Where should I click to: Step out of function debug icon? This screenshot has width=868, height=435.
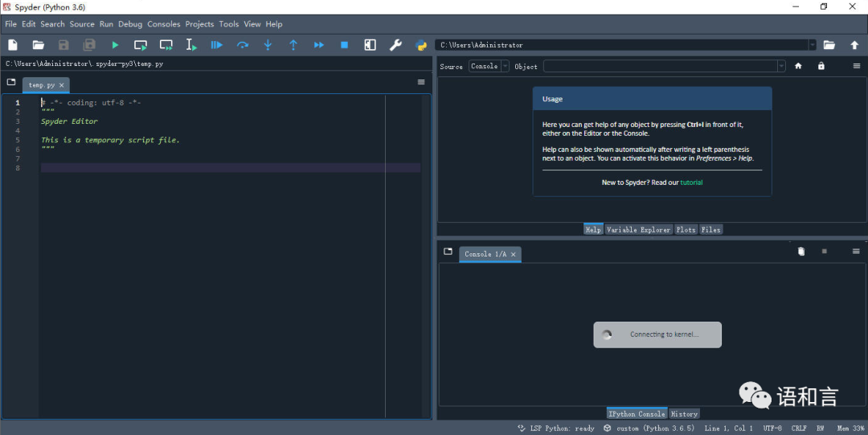point(293,45)
